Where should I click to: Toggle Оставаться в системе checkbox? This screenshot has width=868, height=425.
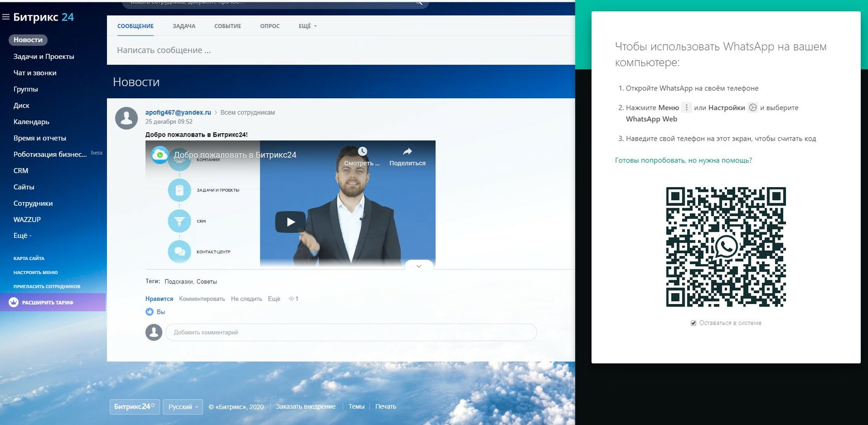(693, 323)
